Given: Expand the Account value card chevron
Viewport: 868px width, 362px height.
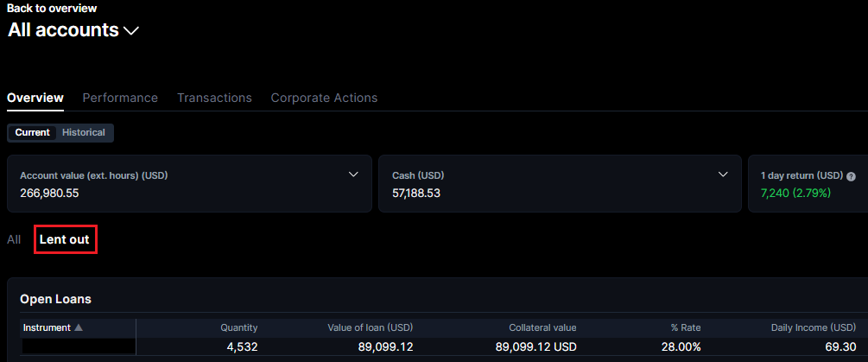Looking at the screenshot, I should pyautogui.click(x=353, y=175).
